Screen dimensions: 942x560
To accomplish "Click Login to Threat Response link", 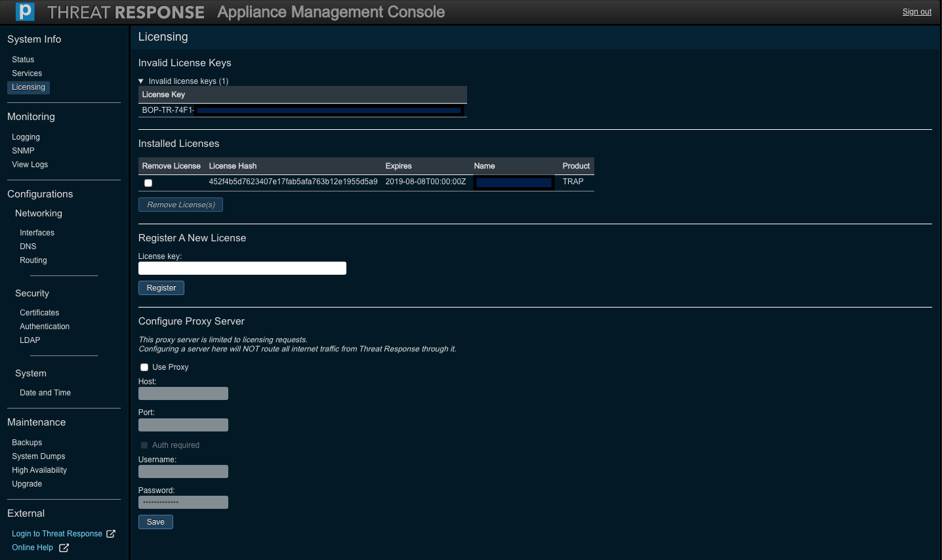I will (x=57, y=534).
